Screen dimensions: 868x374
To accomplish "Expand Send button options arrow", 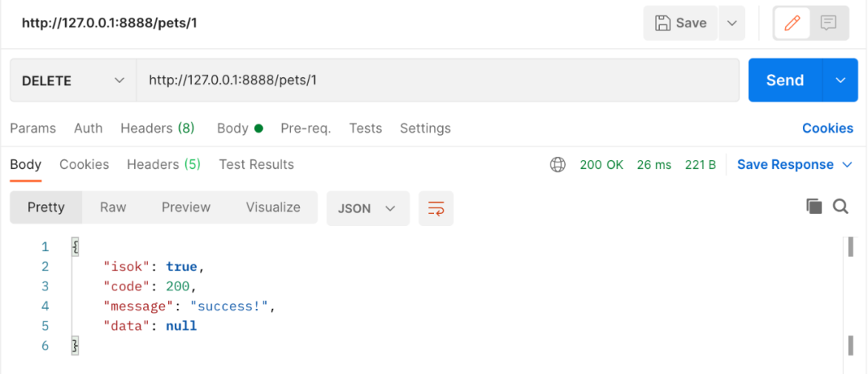I will click(841, 80).
